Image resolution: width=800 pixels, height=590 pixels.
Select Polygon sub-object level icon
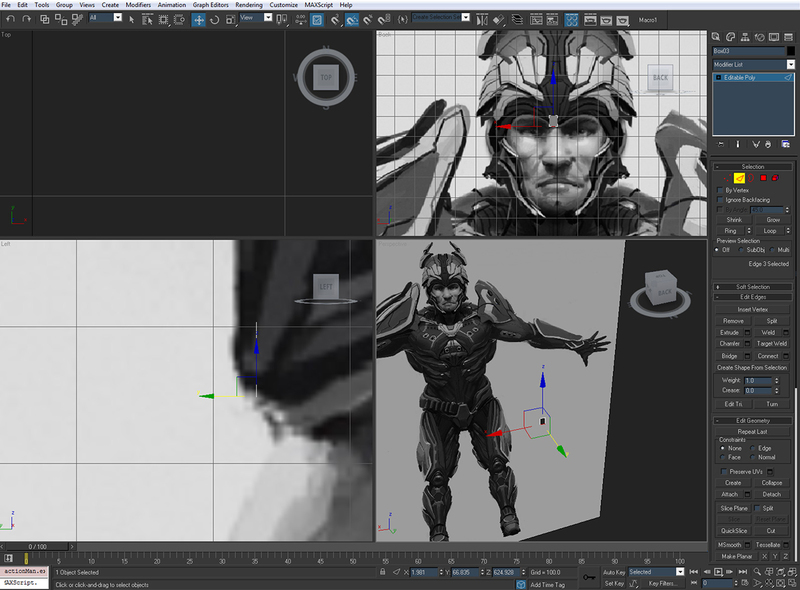pos(763,178)
